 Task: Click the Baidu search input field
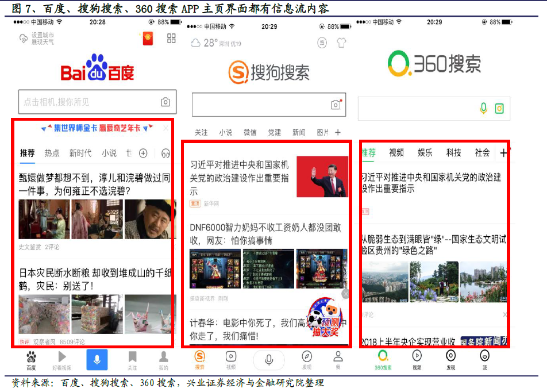coord(89,102)
